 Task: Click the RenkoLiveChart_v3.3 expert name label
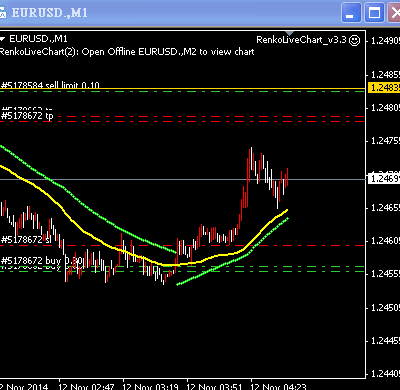click(301, 40)
